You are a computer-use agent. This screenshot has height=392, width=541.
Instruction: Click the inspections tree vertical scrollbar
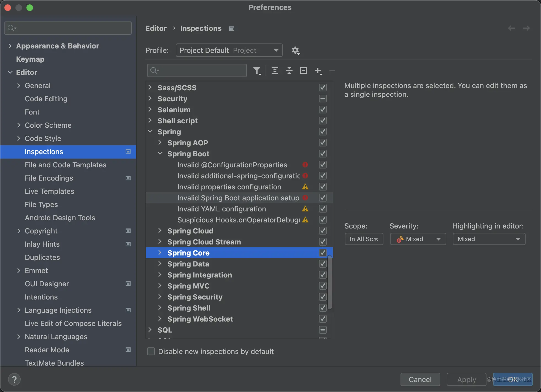point(329,282)
